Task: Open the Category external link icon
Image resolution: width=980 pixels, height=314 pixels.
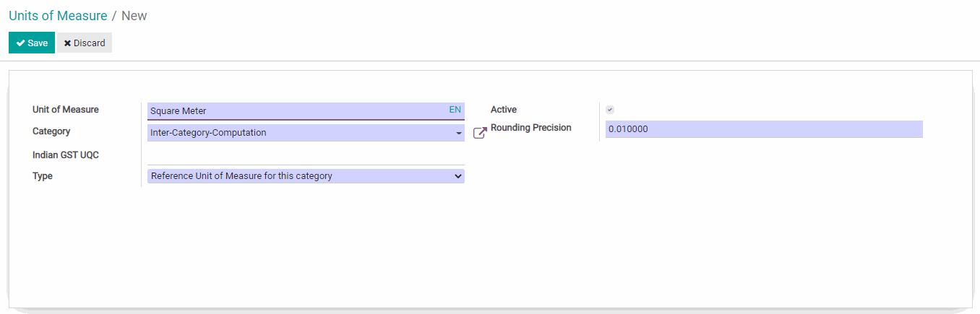Action: tap(479, 133)
